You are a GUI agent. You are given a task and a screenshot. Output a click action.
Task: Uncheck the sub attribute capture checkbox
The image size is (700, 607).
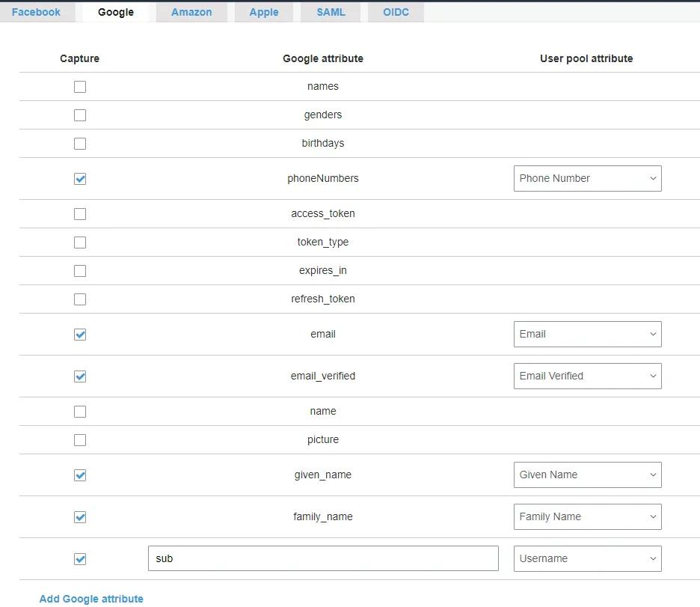point(80,559)
